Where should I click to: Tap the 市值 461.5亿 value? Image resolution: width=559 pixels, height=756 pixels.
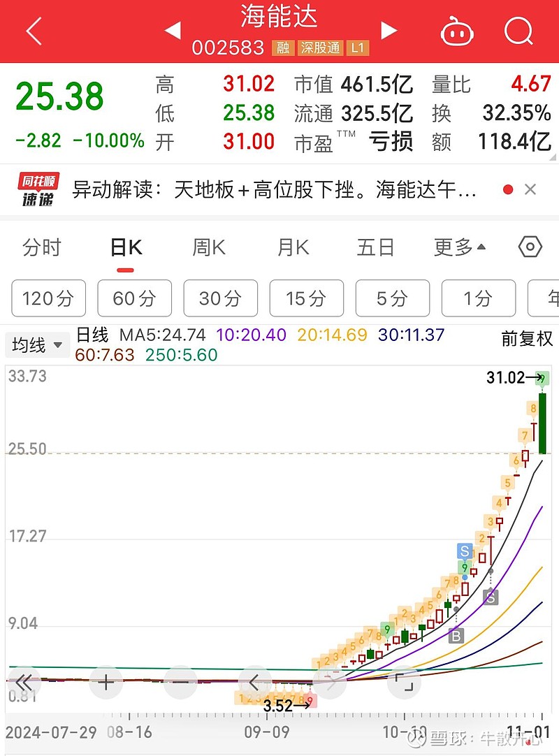pos(377,85)
